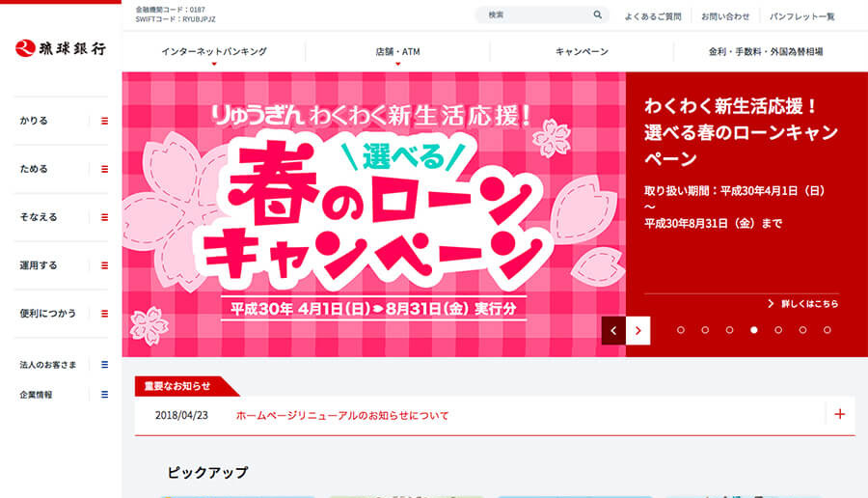Expand the 店舗・ATM dropdown menu
Screen dimensions: 868x498
(397, 52)
